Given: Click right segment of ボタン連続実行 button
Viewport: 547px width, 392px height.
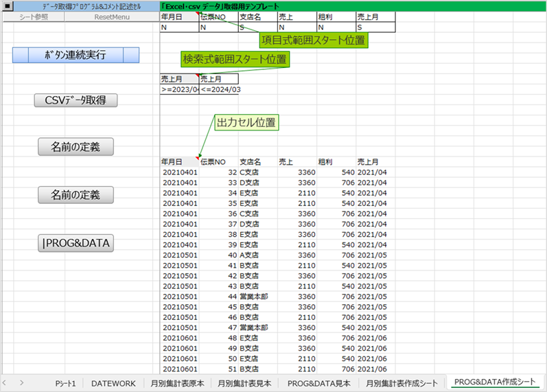Looking at the screenshot, I should coord(131,55).
